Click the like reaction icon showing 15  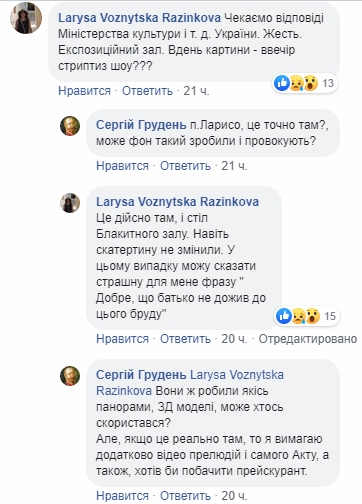284,316
